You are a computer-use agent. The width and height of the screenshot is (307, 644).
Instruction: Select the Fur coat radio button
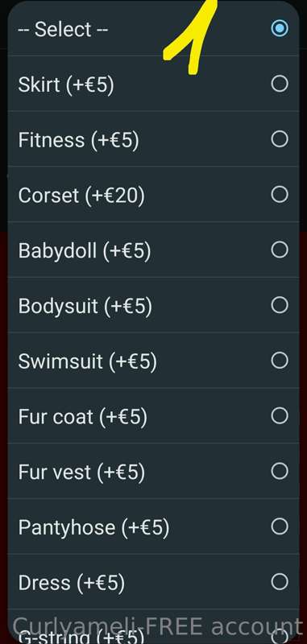point(280,415)
